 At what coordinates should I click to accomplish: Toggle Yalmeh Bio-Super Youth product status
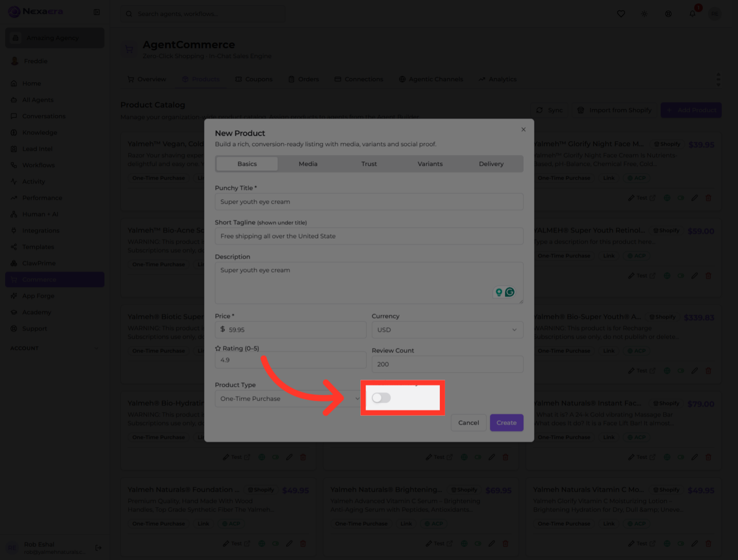point(681,371)
